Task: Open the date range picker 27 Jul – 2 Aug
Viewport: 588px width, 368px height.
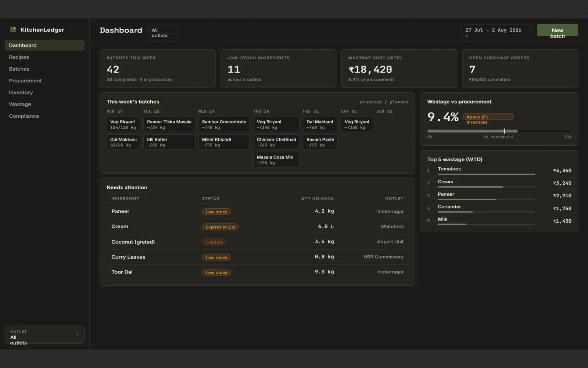Action: click(496, 30)
